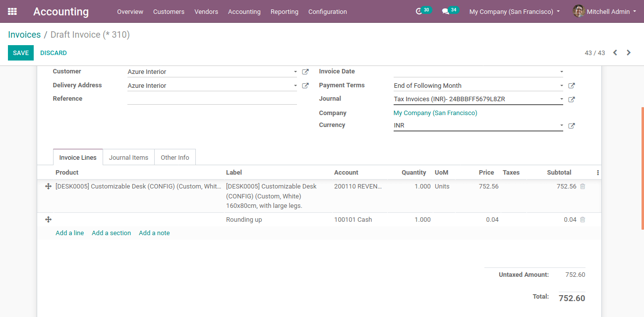Go to the previous record arrow

point(615,53)
